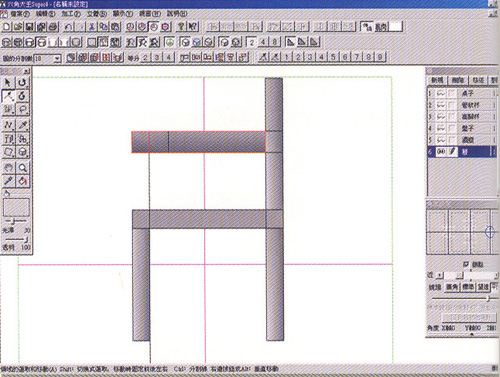Click equal-division button 3 after 等分

point(157,57)
